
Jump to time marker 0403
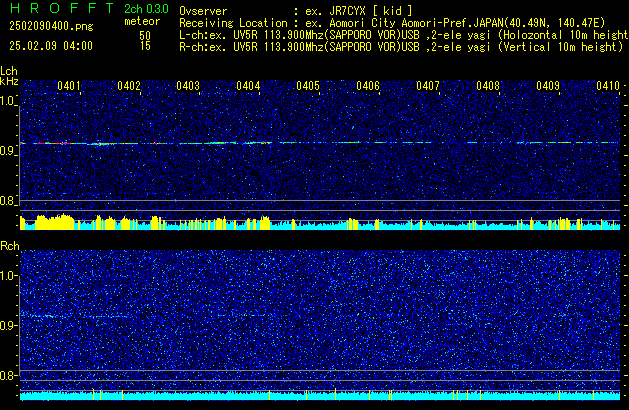tap(188, 86)
